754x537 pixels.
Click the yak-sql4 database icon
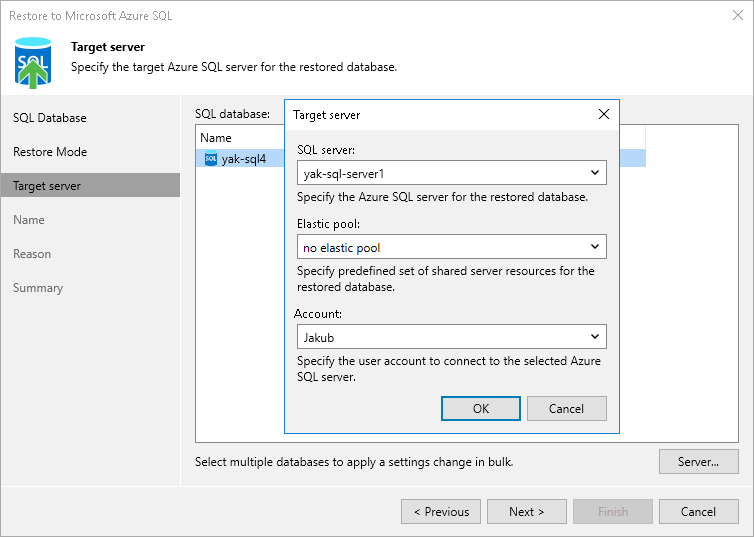[x=211, y=159]
